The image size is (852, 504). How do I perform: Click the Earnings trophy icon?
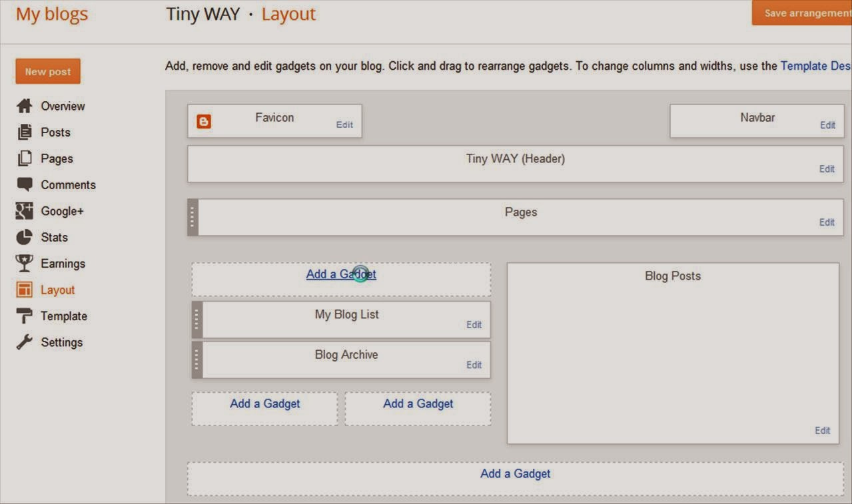point(23,263)
